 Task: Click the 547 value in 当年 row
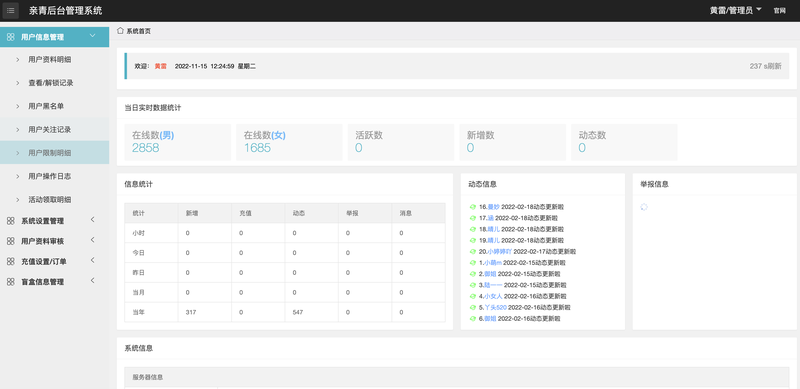pyautogui.click(x=298, y=312)
